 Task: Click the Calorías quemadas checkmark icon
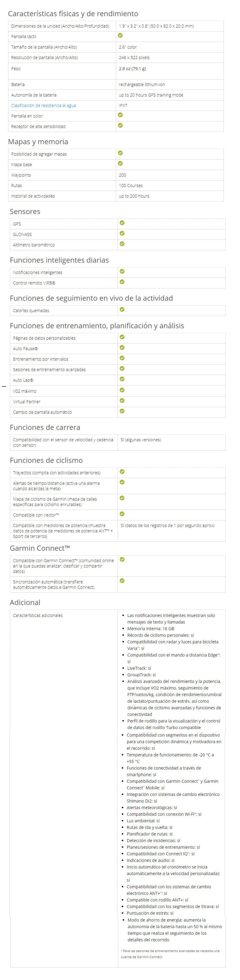(122, 309)
